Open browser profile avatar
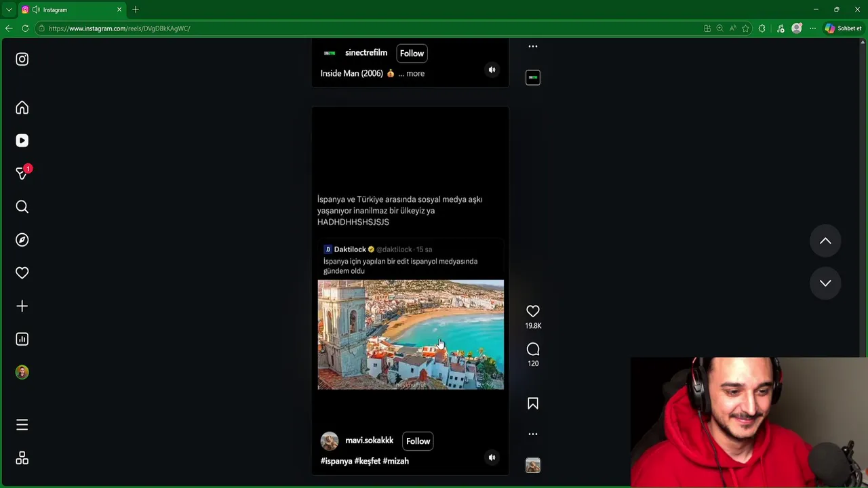This screenshot has height=488, width=868. tap(797, 28)
